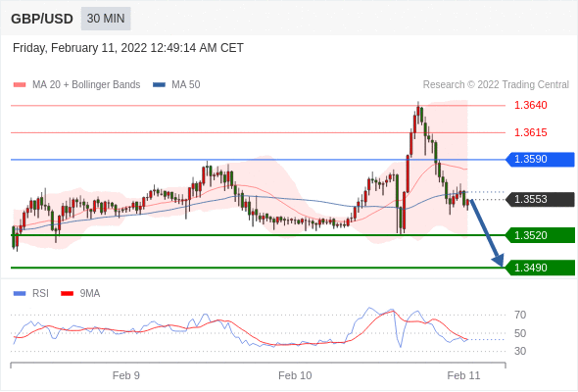Toggle the 9MA legend entry

80,294
